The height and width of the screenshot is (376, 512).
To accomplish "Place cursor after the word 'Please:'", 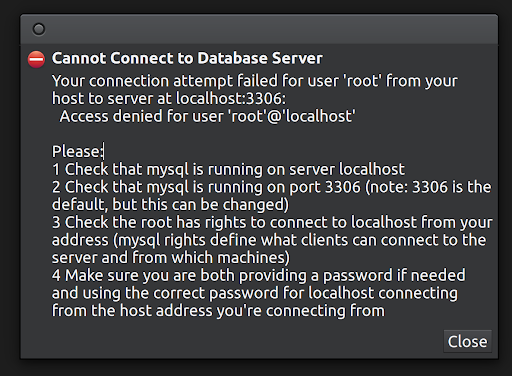I will (104, 151).
